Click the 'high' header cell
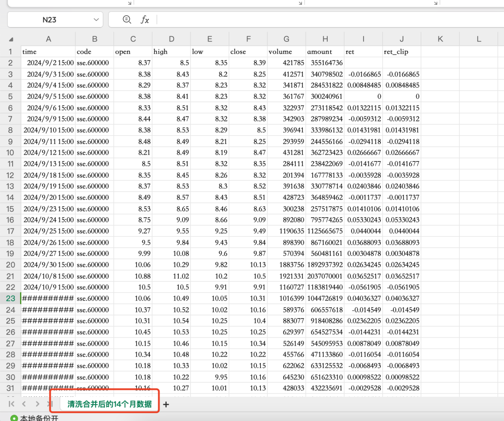 pyautogui.click(x=171, y=52)
